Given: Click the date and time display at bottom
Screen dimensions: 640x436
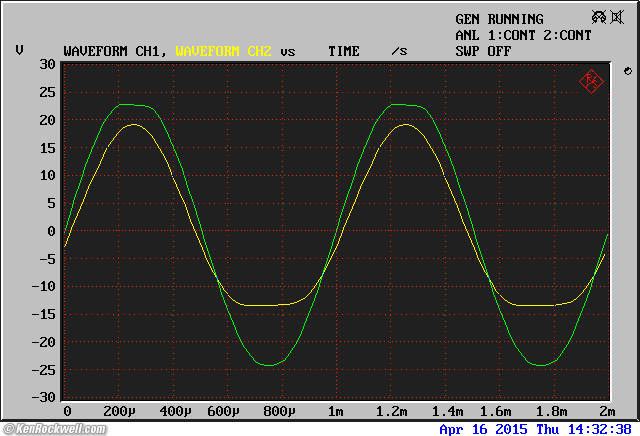Looking at the screenshot, I should coord(536,428).
